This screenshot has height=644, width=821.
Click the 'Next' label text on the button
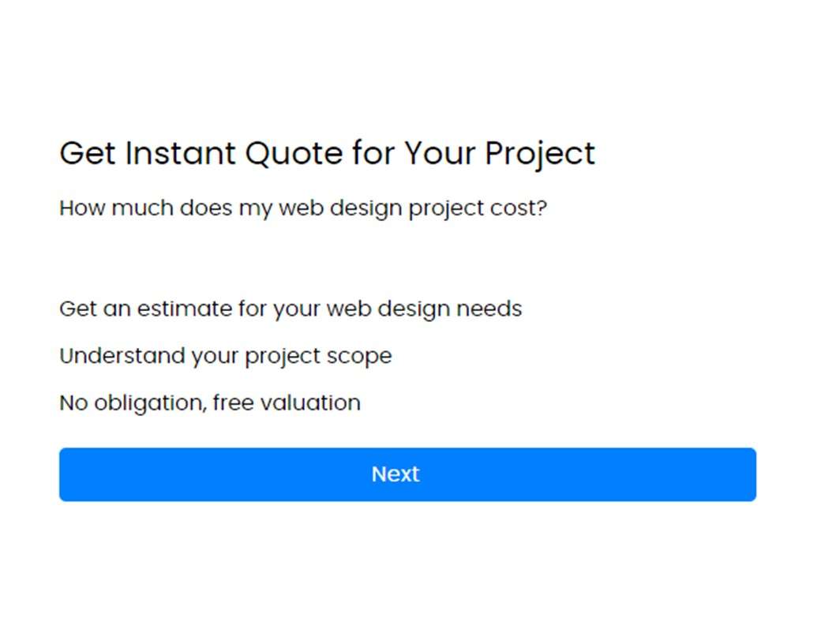[396, 474]
